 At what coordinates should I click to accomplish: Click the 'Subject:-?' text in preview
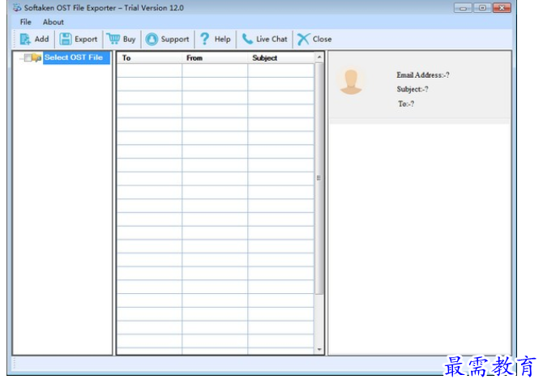413,89
